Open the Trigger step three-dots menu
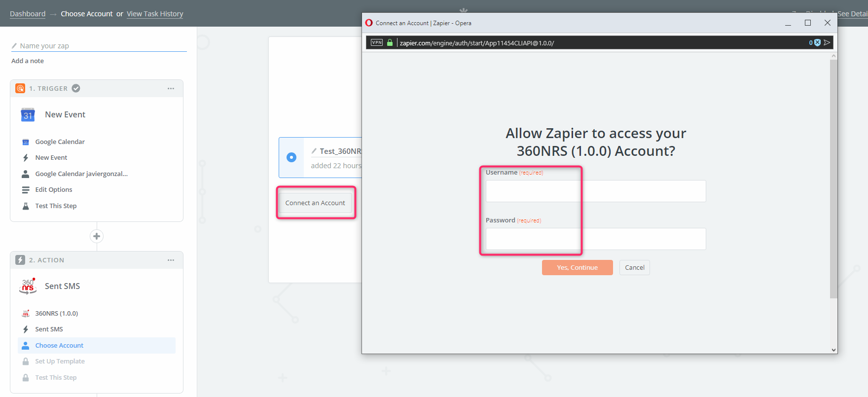 [x=171, y=89]
